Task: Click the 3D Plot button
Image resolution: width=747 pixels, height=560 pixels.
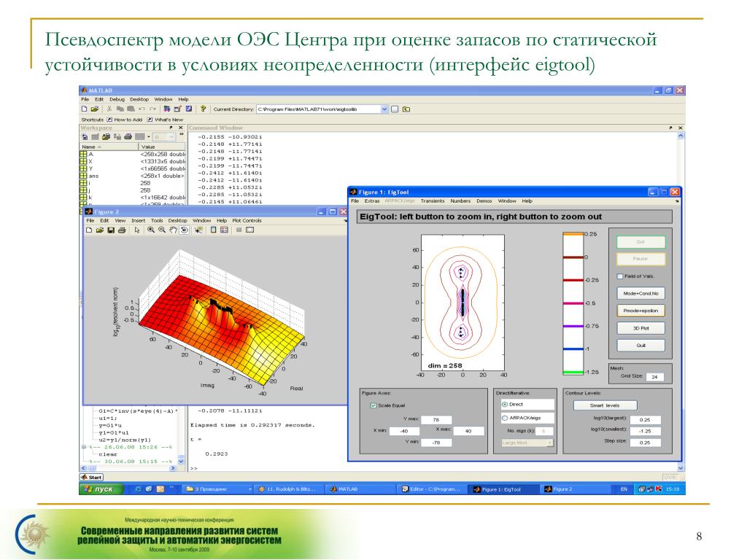Action: click(640, 328)
